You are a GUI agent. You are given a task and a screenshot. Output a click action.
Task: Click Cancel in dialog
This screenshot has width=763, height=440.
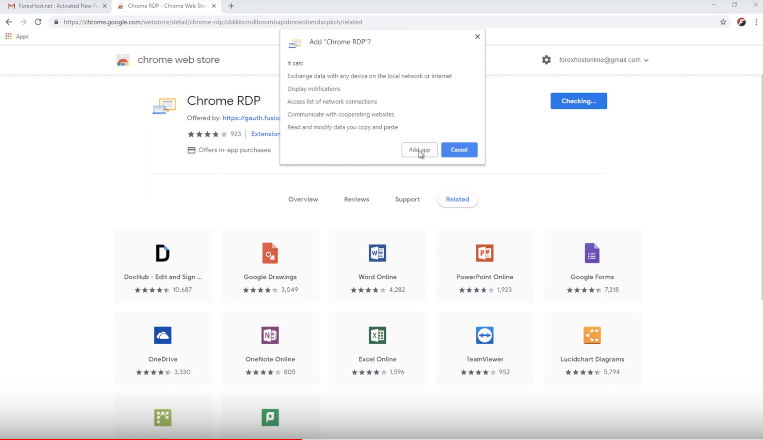point(459,150)
